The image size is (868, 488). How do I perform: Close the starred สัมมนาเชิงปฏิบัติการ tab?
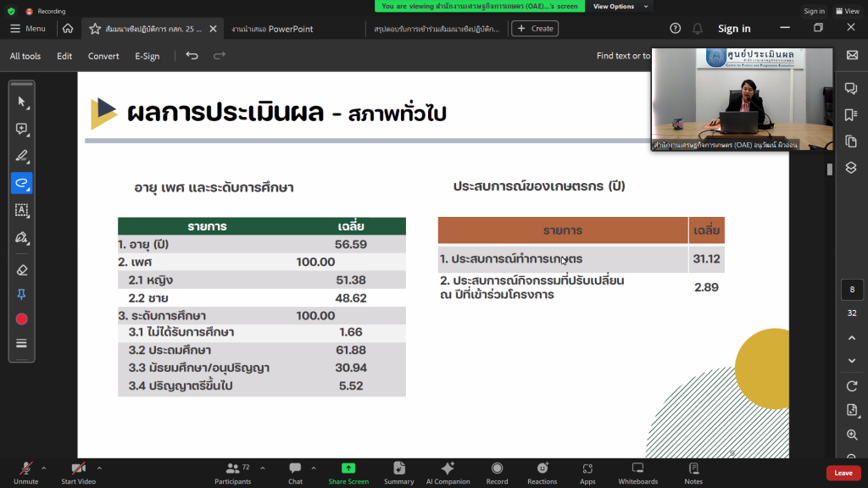(x=213, y=29)
